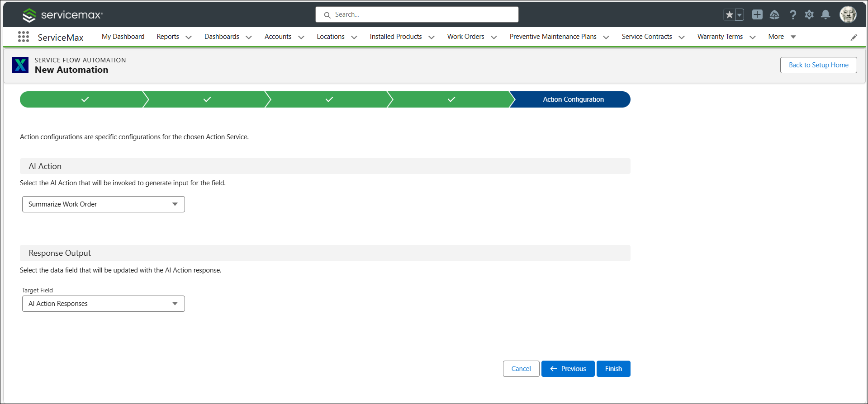Open the More navigation menu
This screenshot has width=868, height=404.
(782, 37)
